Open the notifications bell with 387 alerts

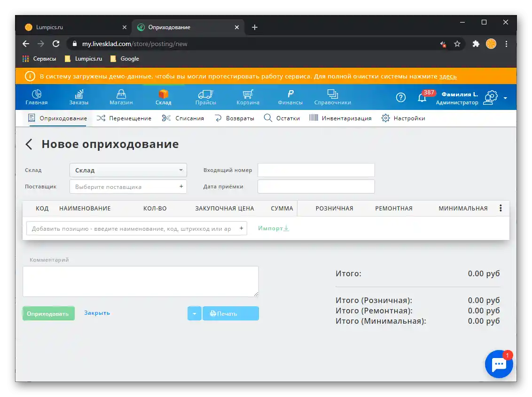point(422,98)
